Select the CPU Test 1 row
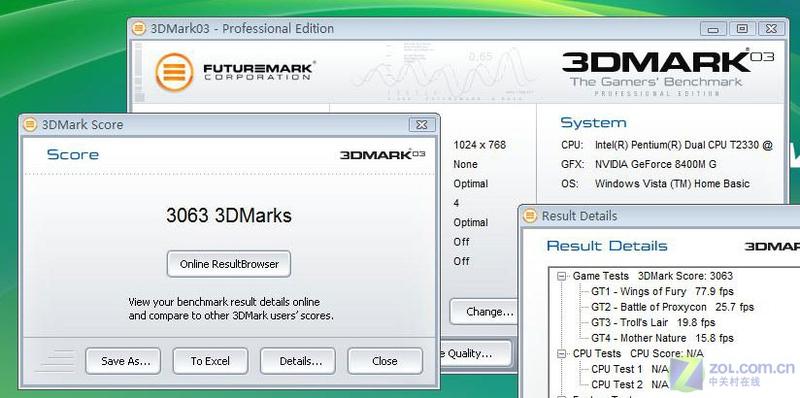This screenshot has height=398, width=800. pos(630,369)
